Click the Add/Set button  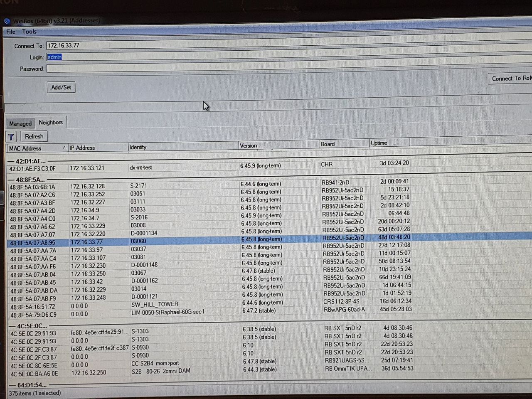point(61,87)
